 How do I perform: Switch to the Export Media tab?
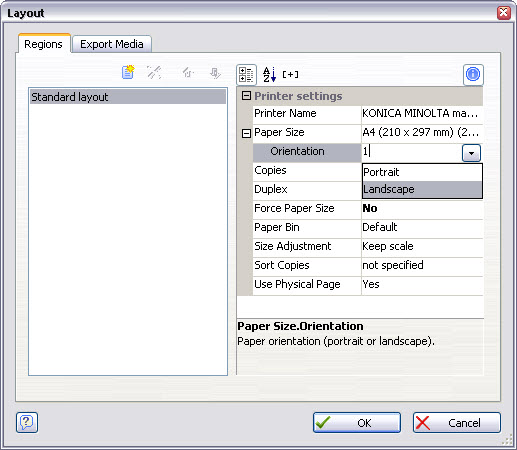[x=112, y=44]
